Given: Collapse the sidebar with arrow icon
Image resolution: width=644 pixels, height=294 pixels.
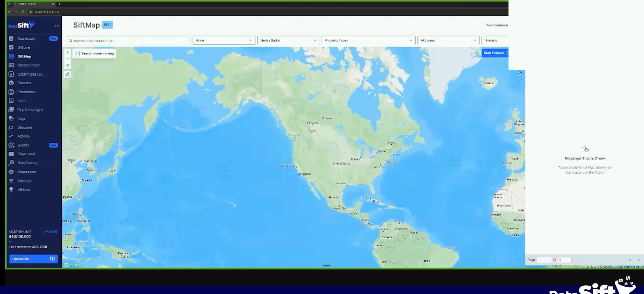Looking at the screenshot, I should pos(56,26).
